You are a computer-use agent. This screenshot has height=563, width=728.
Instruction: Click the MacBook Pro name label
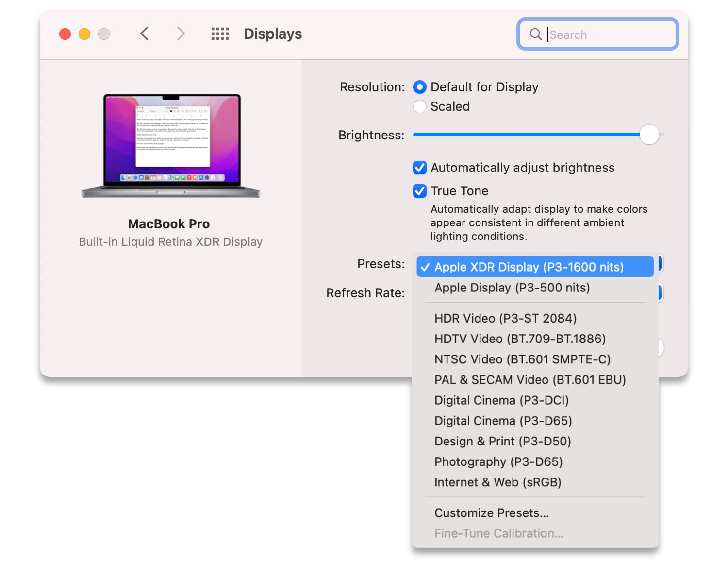pos(169,224)
